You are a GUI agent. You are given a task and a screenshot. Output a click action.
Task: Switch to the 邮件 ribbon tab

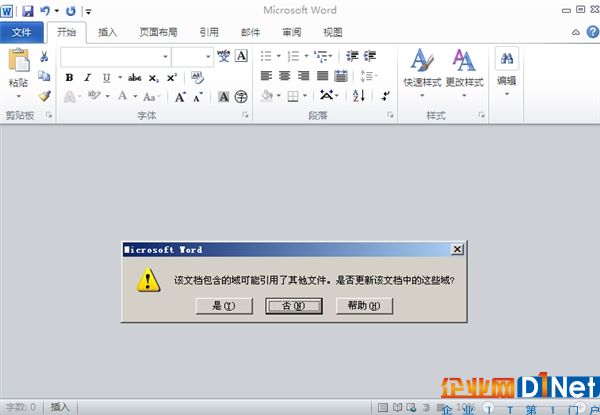pos(251,33)
